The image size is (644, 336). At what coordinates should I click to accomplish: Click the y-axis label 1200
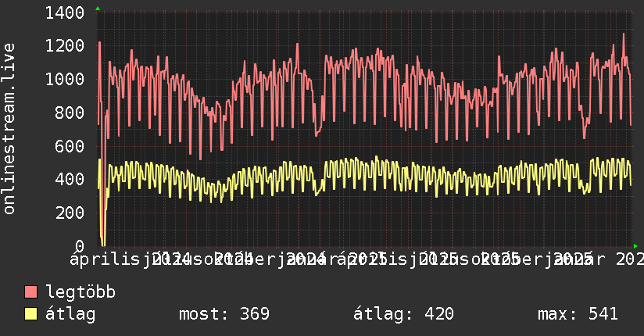click(65, 46)
